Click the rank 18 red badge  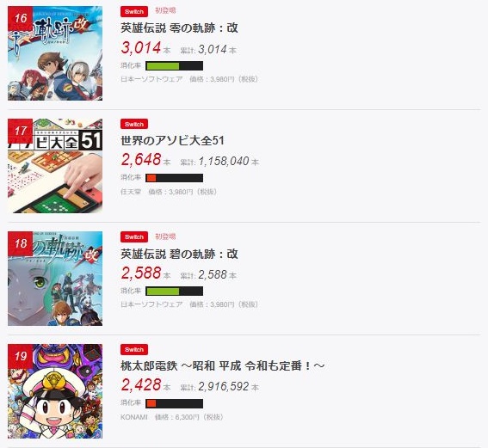(x=21, y=243)
